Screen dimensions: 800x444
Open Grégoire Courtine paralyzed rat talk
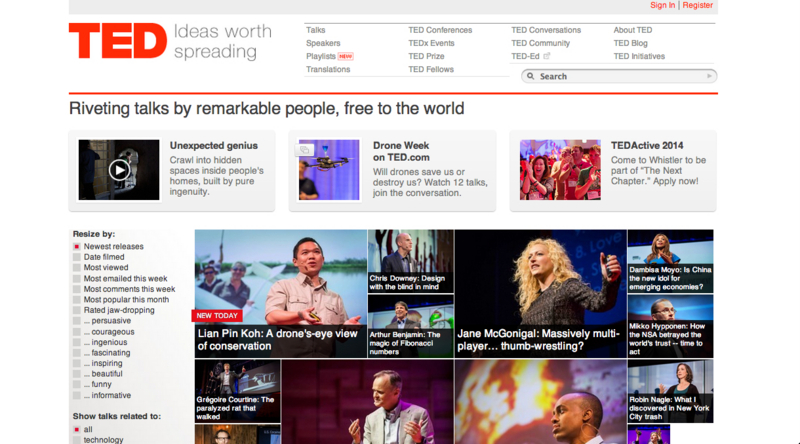click(x=238, y=391)
